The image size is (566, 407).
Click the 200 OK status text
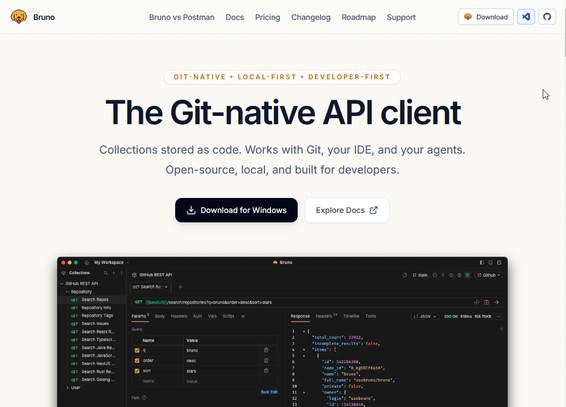point(450,316)
